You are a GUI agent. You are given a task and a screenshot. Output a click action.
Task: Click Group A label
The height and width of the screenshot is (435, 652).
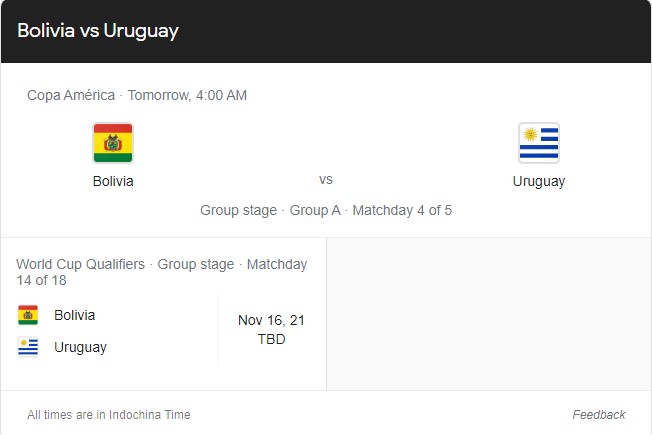point(315,210)
